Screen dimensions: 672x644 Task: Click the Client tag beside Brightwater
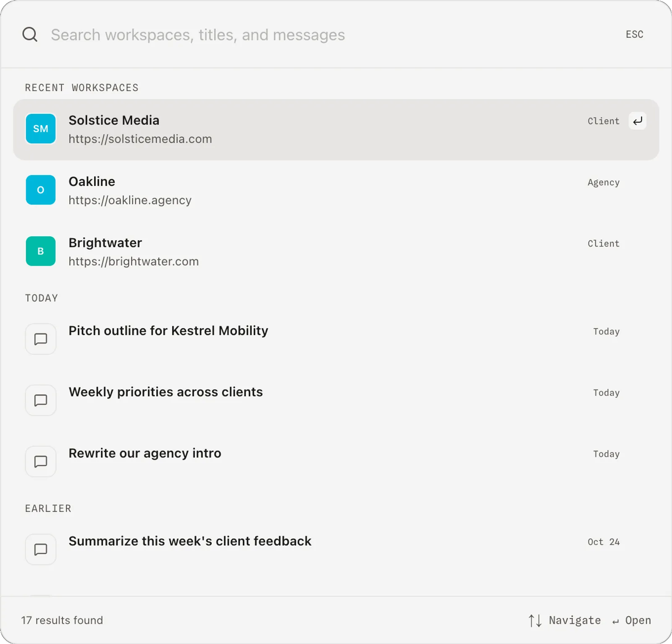click(603, 243)
